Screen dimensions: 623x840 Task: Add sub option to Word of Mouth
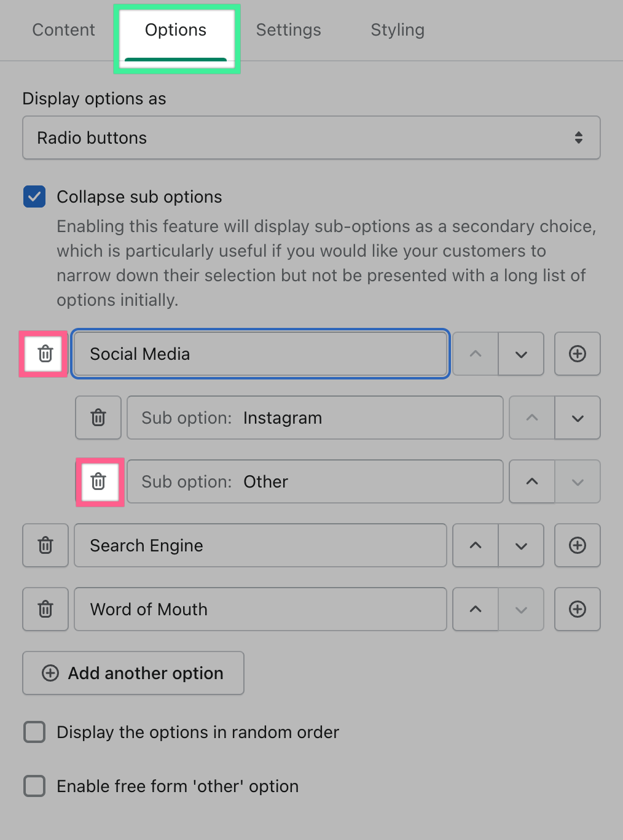[577, 609]
